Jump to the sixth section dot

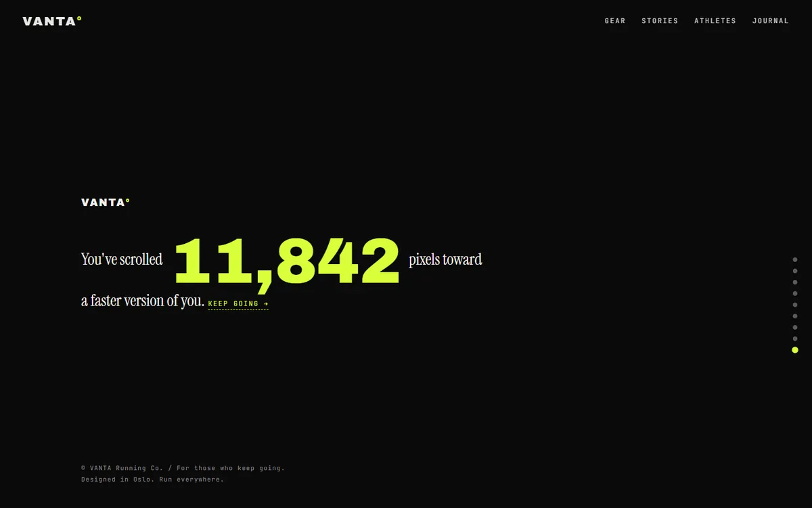795,316
